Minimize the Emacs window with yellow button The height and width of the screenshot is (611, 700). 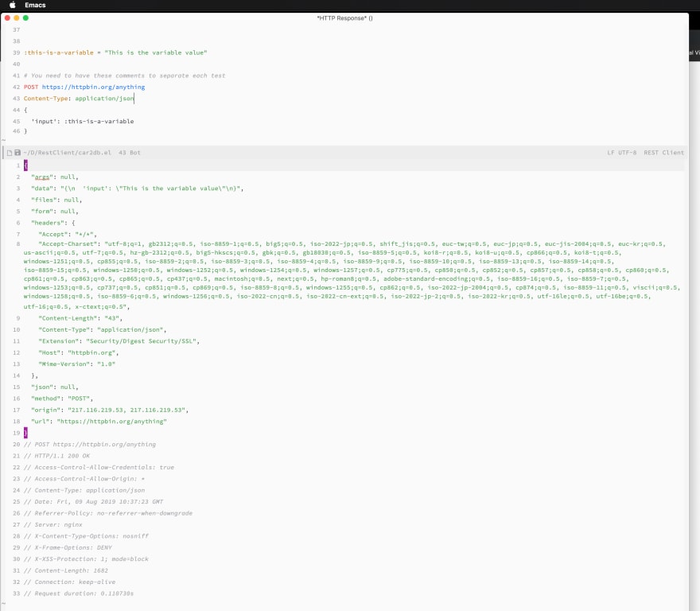17,18
